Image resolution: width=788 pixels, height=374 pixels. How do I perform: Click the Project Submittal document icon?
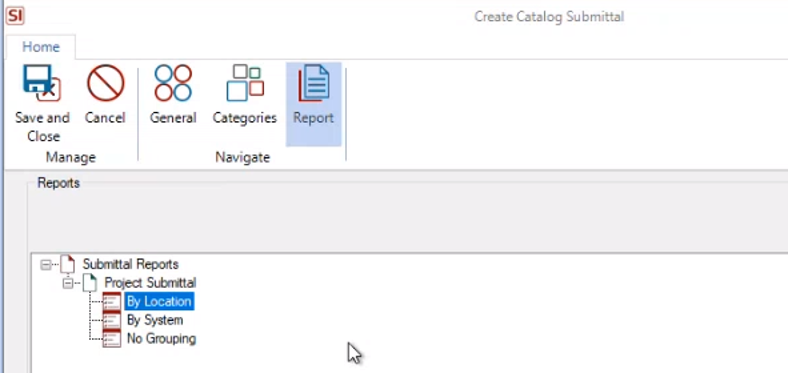click(x=89, y=283)
